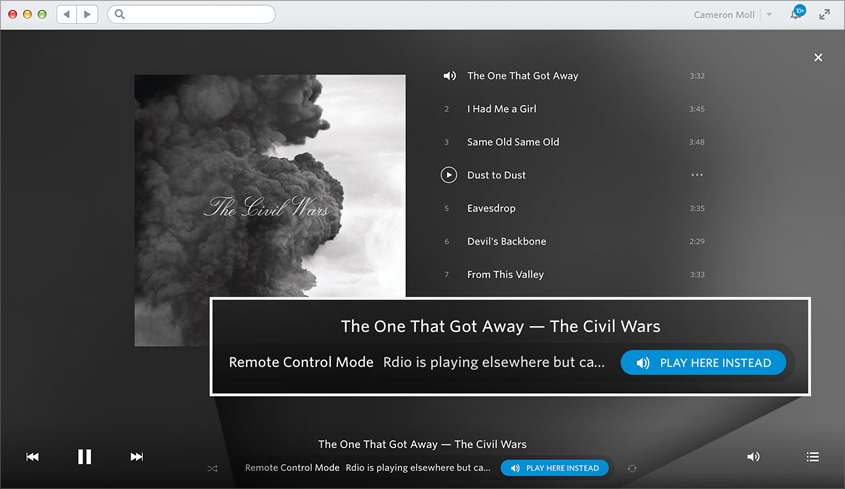Toggle repeat mode
Viewport: 845px width, 489px height.
point(632,469)
